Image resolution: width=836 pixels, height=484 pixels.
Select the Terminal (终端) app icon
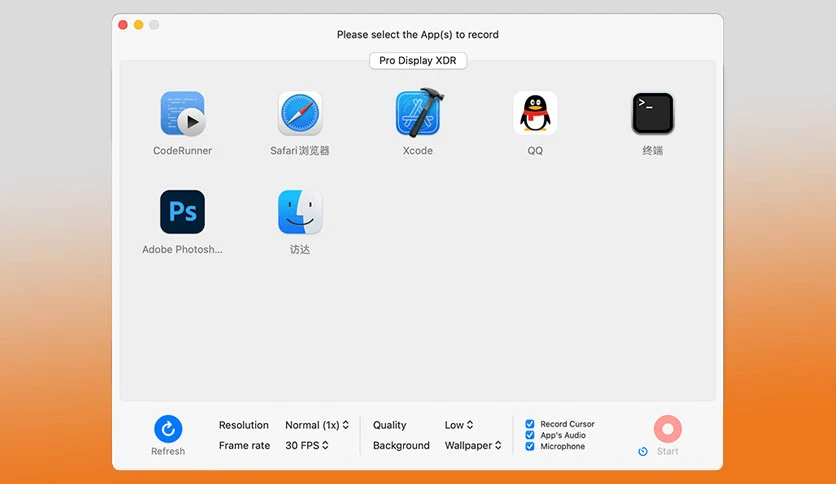(653, 113)
